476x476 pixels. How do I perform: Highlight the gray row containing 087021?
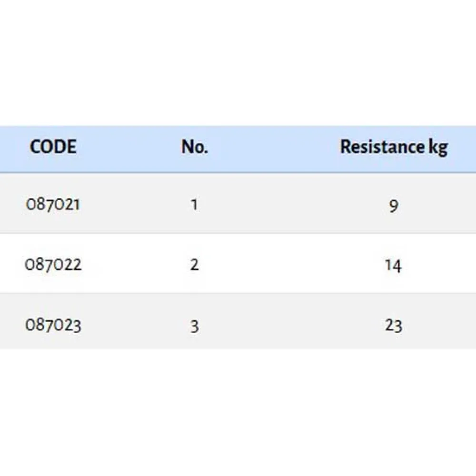tap(286, 204)
